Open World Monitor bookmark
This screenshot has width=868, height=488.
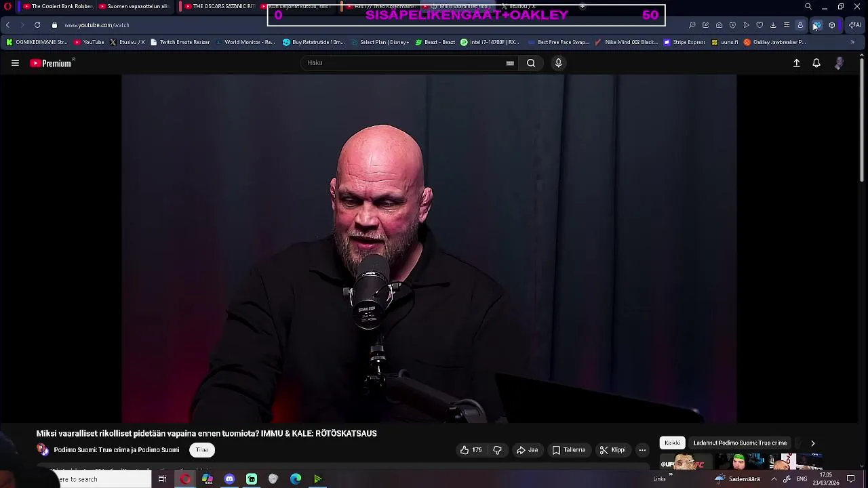[x=245, y=42]
